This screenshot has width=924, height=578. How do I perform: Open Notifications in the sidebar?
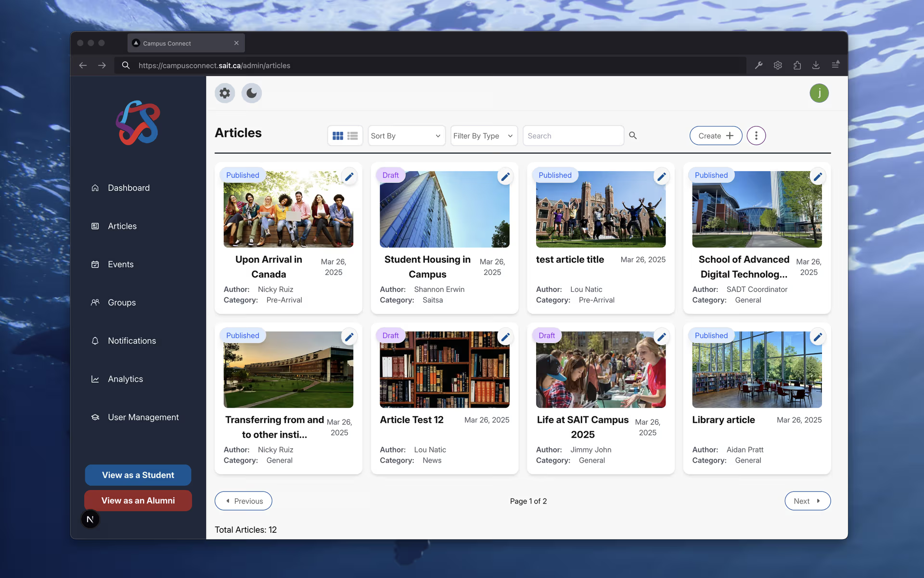132,340
